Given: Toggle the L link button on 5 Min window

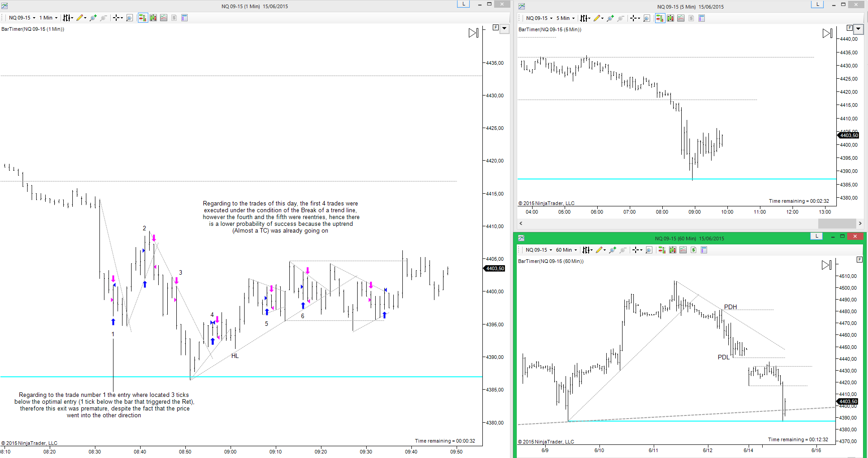Looking at the screenshot, I should point(817,5).
